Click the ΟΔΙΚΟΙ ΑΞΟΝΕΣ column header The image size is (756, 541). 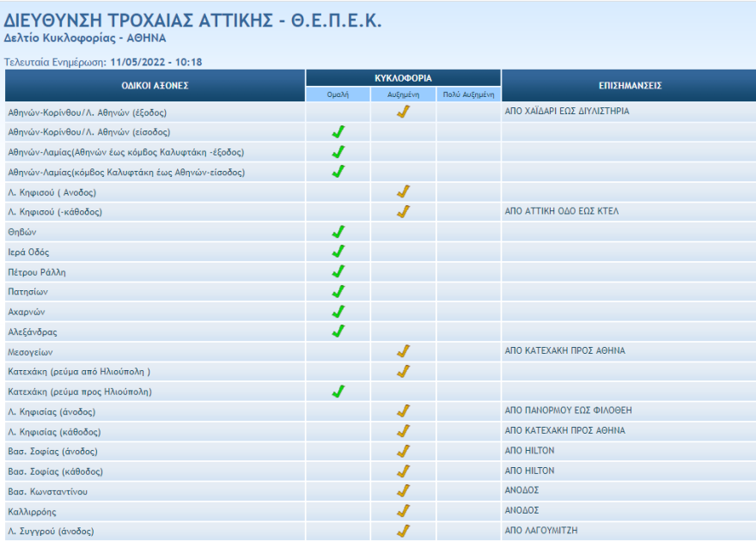pyautogui.click(x=155, y=86)
